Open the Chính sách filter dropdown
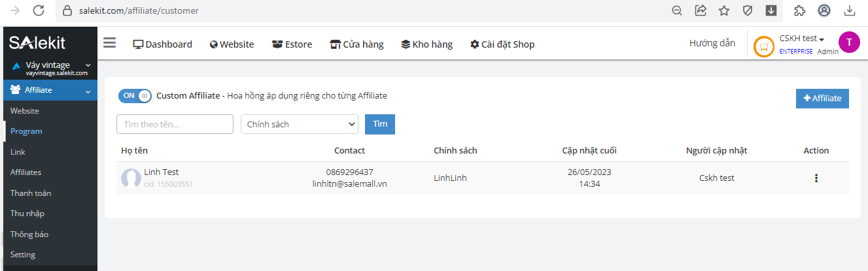 (299, 124)
